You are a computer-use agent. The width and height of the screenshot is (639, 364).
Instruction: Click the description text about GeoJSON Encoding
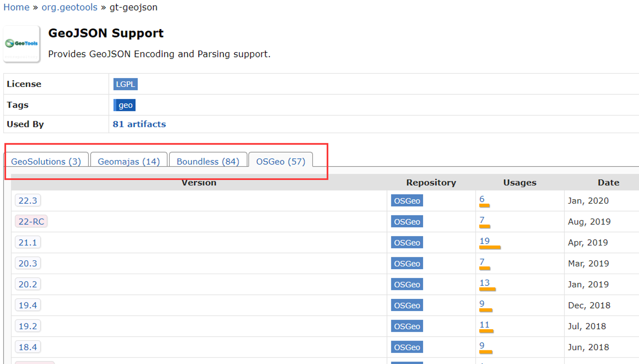coord(159,54)
